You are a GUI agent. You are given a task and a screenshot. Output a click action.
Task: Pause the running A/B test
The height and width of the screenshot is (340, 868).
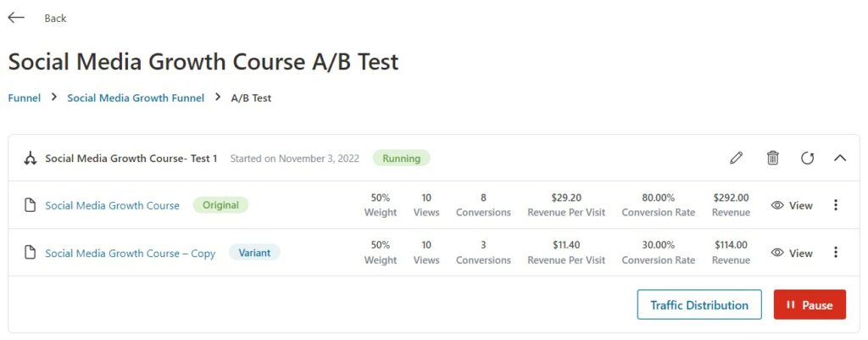tap(810, 304)
